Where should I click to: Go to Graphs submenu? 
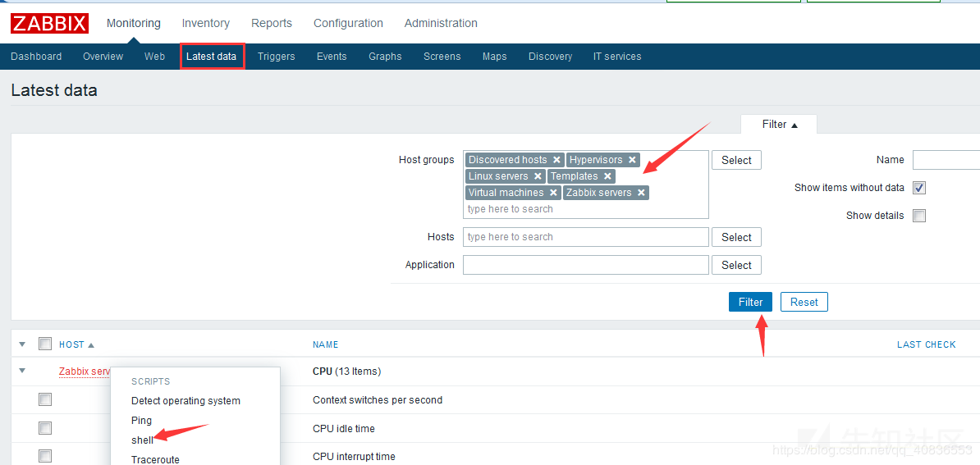[x=385, y=56]
